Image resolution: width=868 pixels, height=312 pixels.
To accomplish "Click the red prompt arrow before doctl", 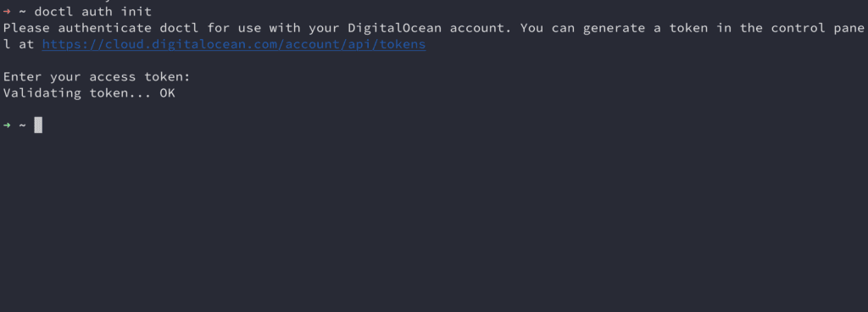I will (x=7, y=12).
